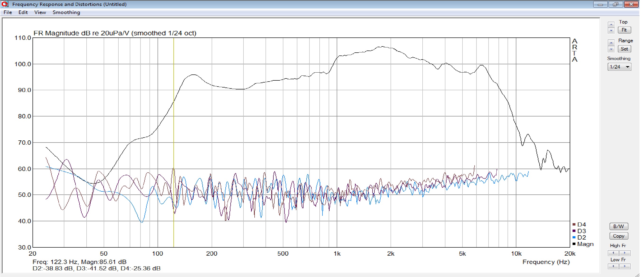Increase Range with its up arrow
This screenshot has width=644, height=277.
click(611, 43)
